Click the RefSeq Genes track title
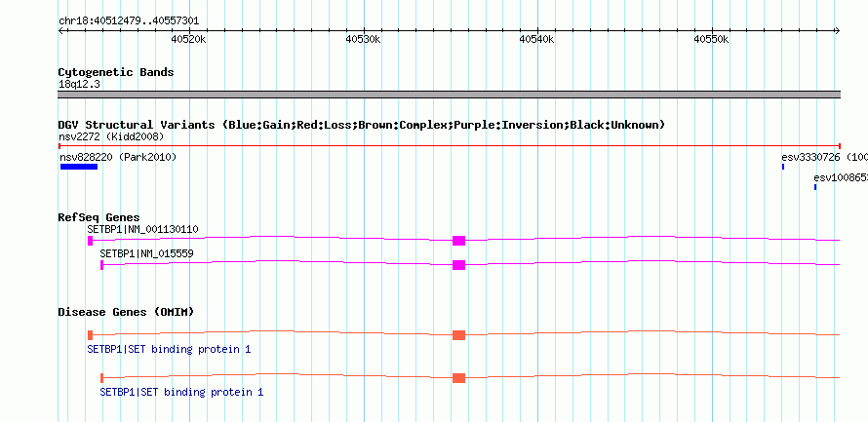This screenshot has width=868, height=422. (x=99, y=217)
